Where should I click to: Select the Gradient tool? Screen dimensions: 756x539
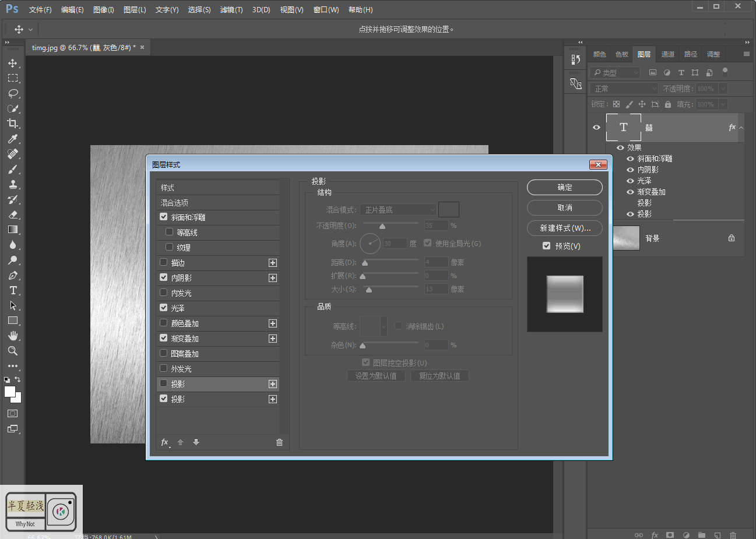[x=13, y=230]
